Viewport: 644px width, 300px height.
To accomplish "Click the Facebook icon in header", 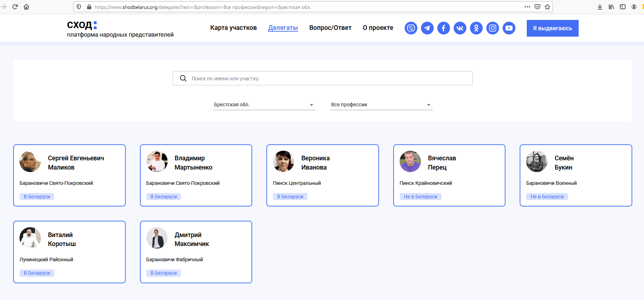I will pos(443,28).
